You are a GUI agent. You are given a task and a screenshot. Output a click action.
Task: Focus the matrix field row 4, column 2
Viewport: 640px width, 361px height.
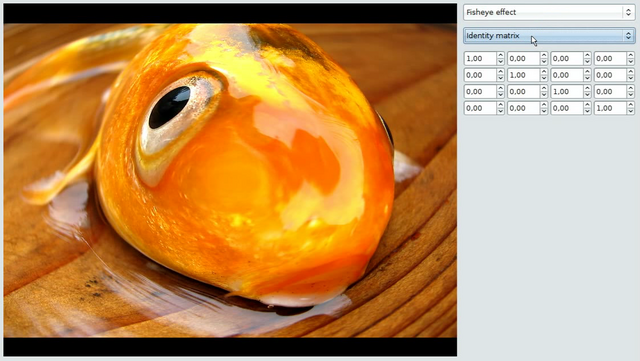[x=523, y=108]
